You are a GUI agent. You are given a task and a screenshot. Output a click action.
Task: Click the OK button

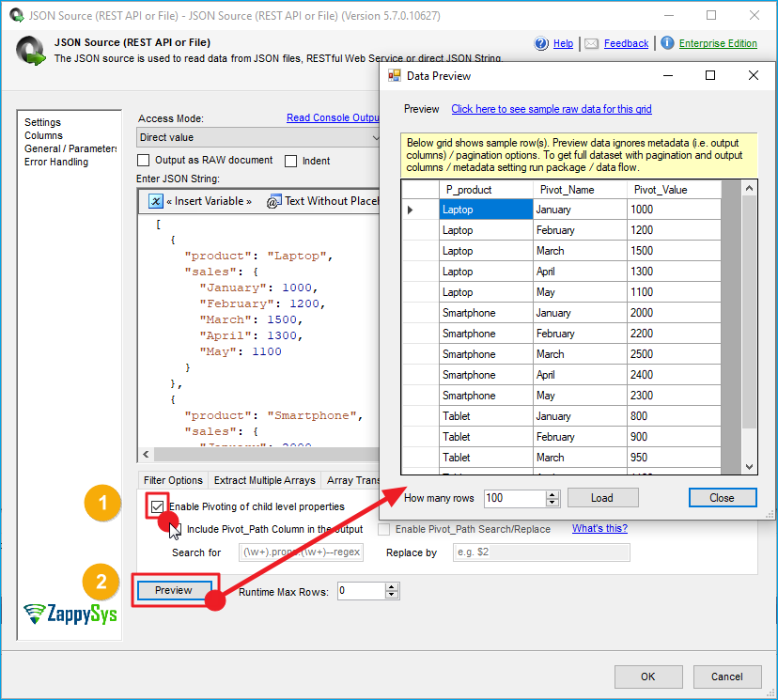[x=648, y=677]
